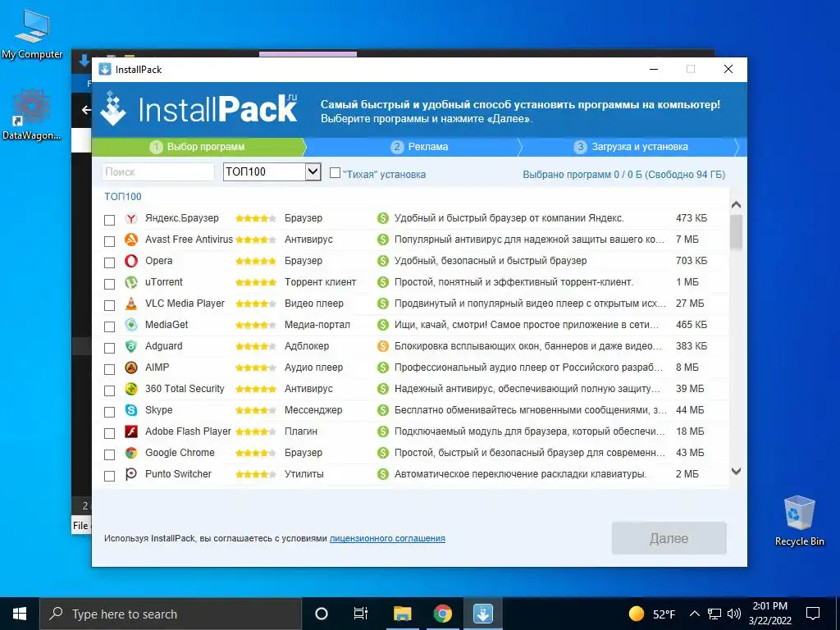Click the list scroll up arrow
This screenshot has height=630, width=840.
pyautogui.click(x=736, y=204)
